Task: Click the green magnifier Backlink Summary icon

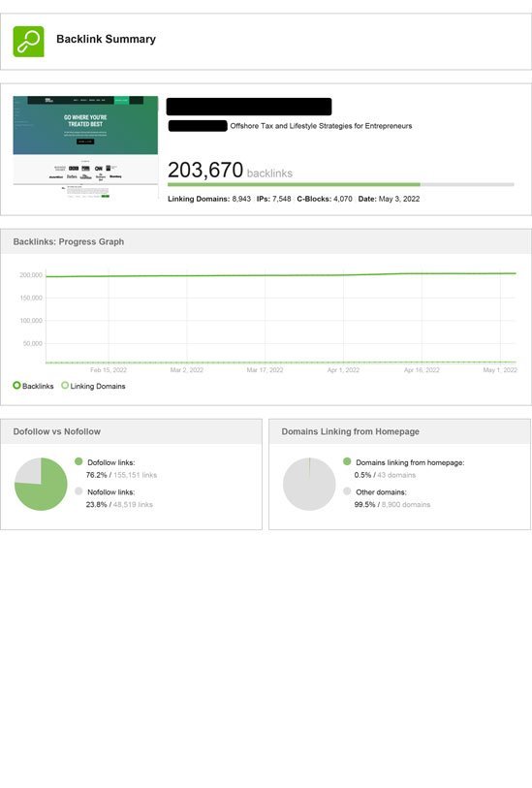Action: [x=28, y=42]
